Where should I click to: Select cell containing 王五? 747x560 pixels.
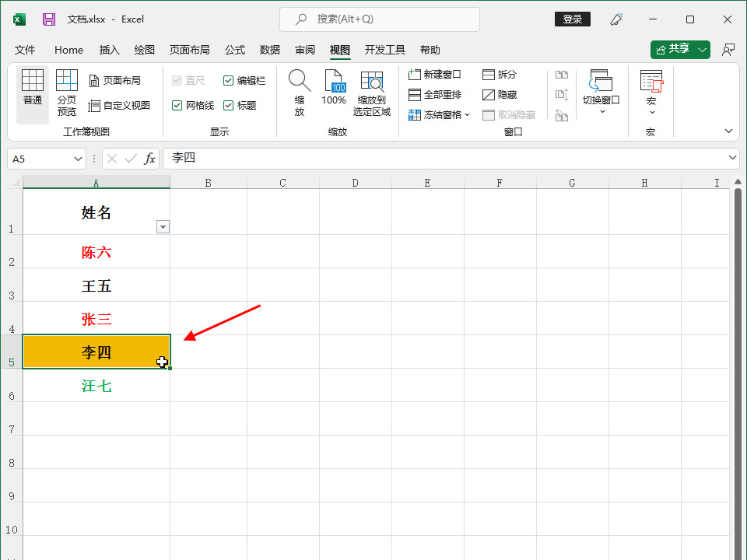(96, 285)
